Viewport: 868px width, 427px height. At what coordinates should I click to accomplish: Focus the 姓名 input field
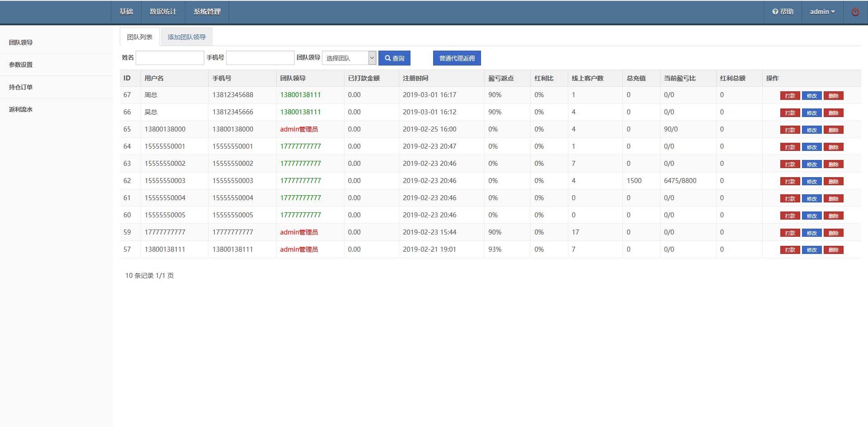click(170, 58)
